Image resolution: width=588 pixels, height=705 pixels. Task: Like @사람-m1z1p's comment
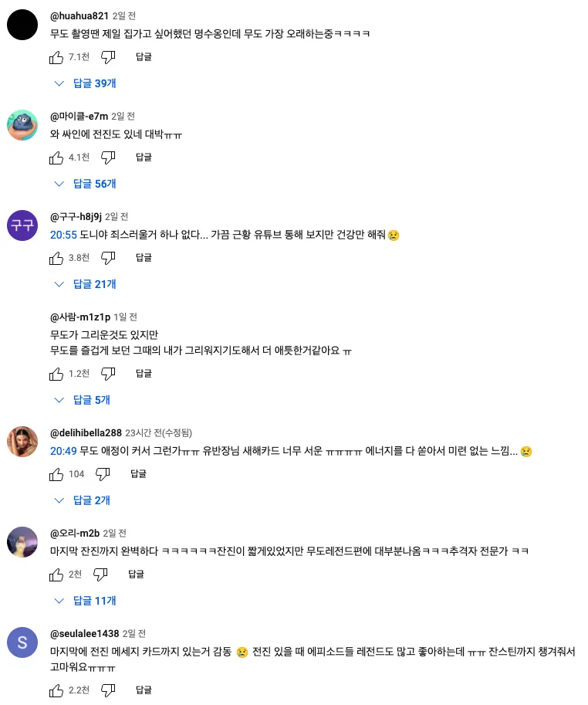pos(56,373)
